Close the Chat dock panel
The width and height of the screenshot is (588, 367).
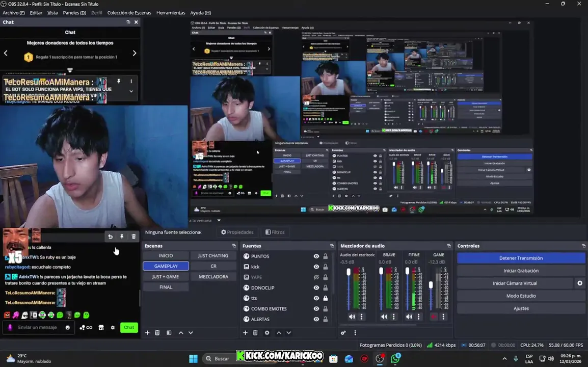pyautogui.click(x=136, y=22)
